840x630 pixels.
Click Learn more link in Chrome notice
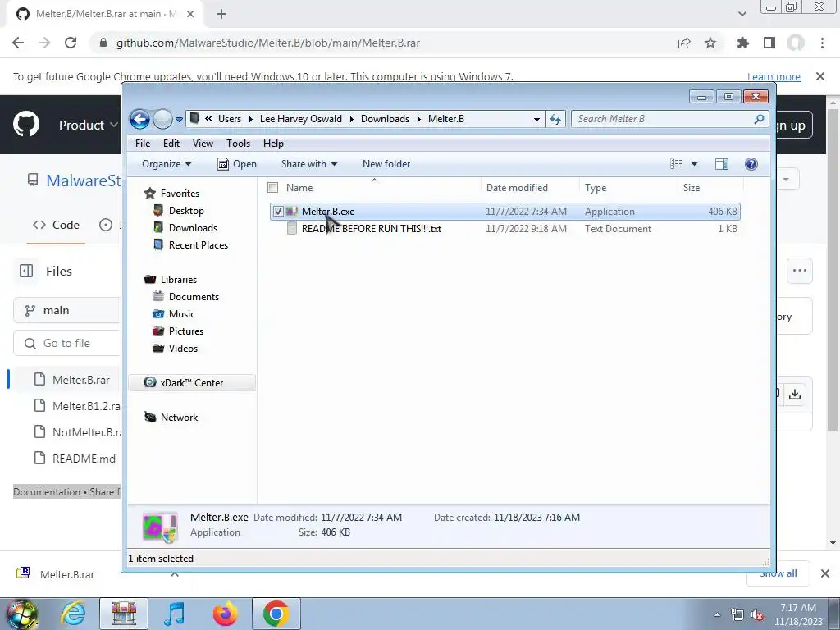[x=774, y=76]
